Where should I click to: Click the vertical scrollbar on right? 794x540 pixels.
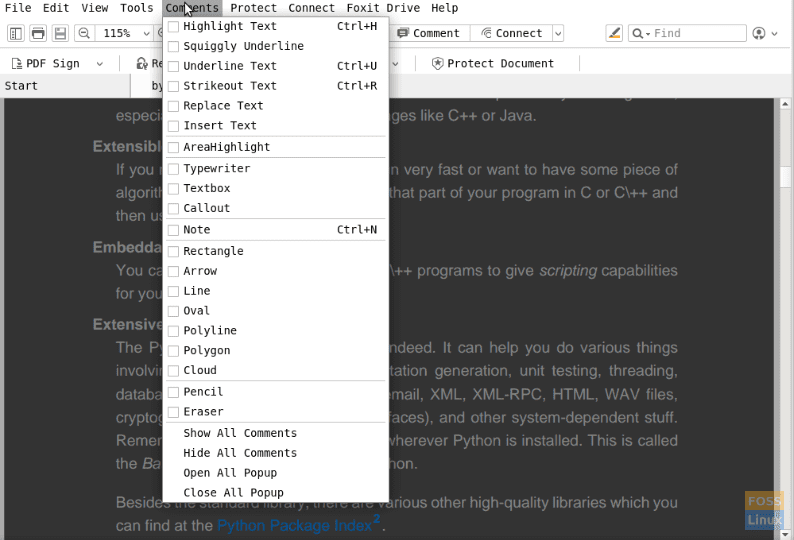(786, 300)
